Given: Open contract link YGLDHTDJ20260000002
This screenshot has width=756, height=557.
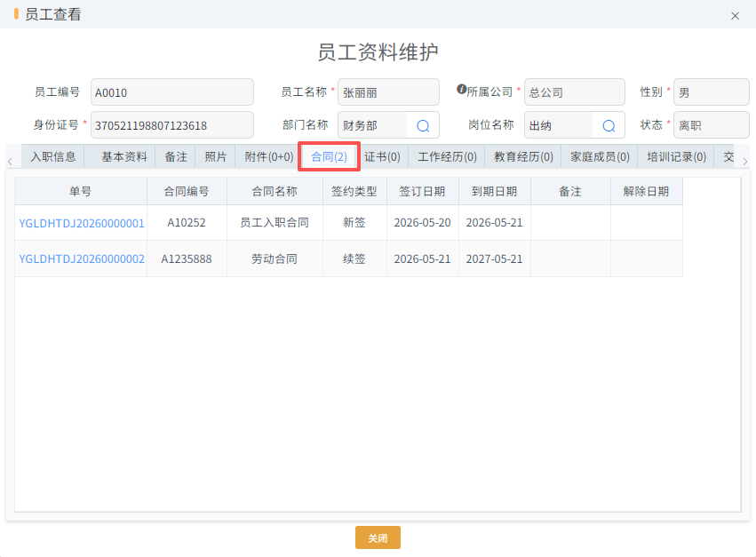Looking at the screenshot, I should [82, 259].
